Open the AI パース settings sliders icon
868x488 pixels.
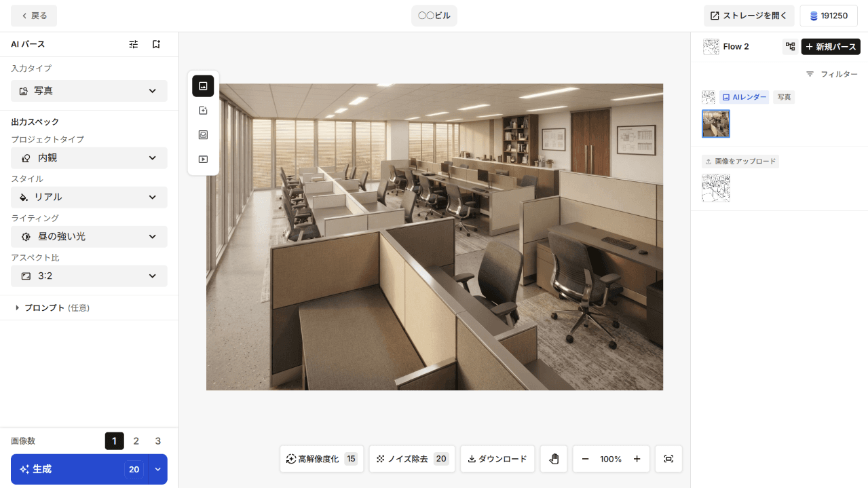pyautogui.click(x=134, y=44)
